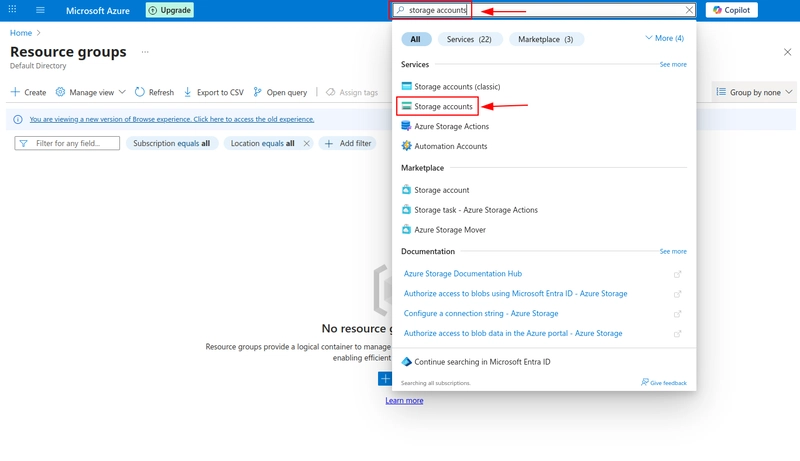Close the Resource groups blade

pyautogui.click(x=787, y=52)
